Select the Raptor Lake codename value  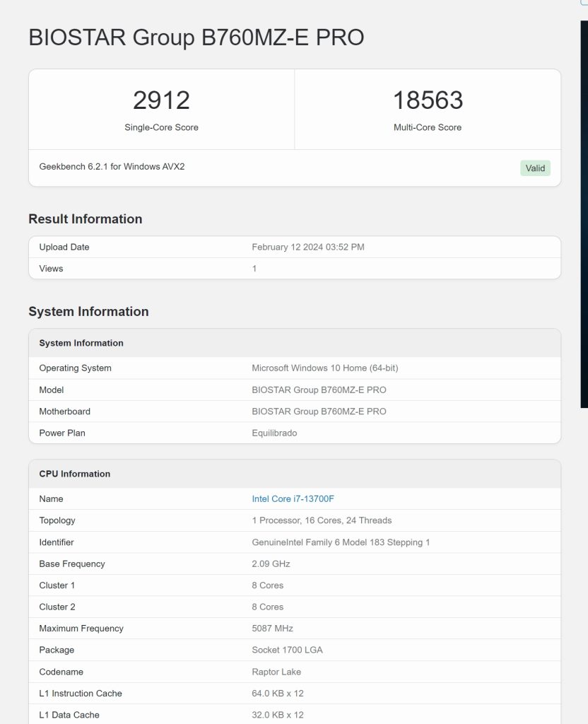click(276, 672)
